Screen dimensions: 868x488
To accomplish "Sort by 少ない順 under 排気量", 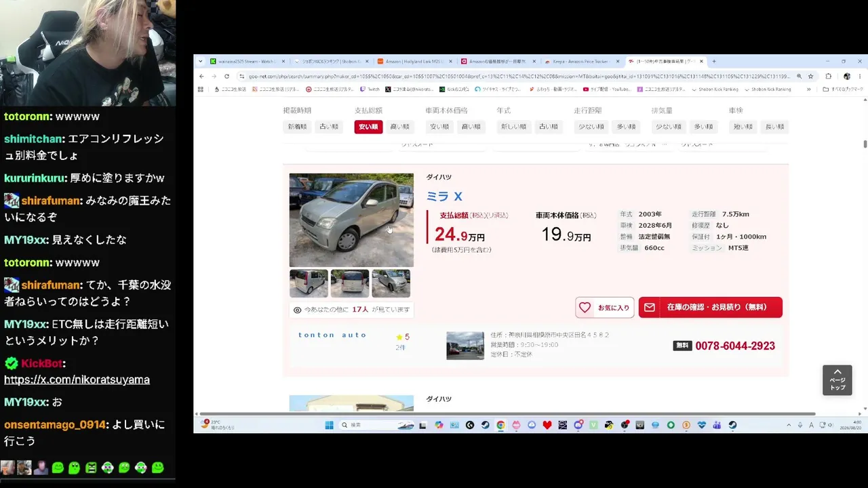I will click(668, 127).
